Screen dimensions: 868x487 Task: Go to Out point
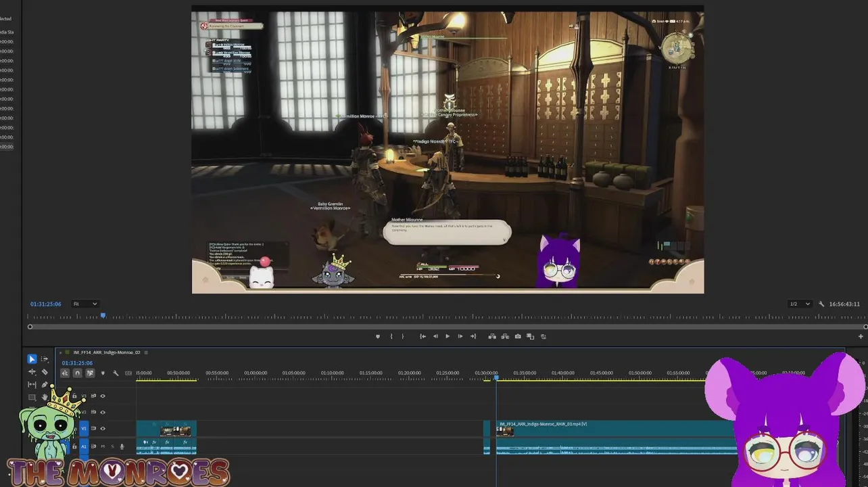(x=473, y=336)
